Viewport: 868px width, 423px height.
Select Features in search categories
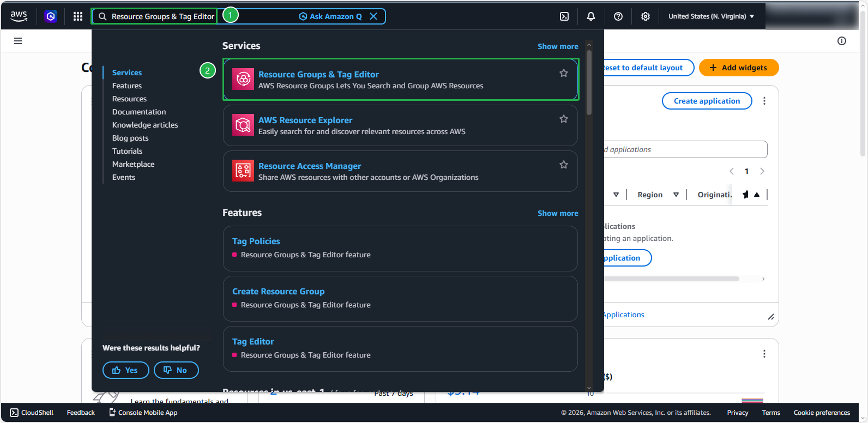127,86
